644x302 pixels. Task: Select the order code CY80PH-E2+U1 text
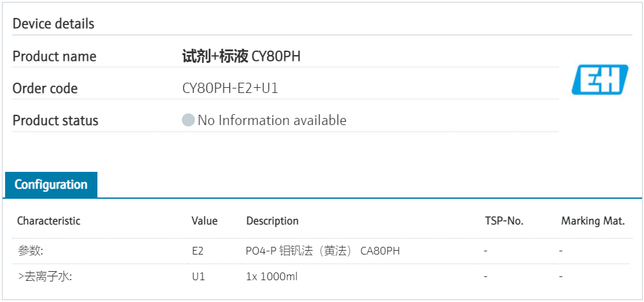click(x=230, y=88)
